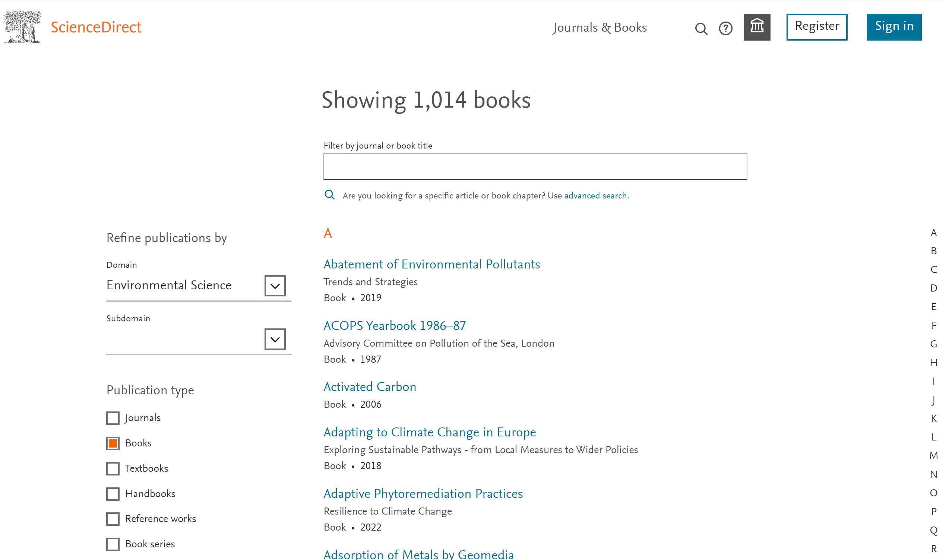Open search via magnifier icon in header
The width and height of the screenshot is (946, 560).
(x=701, y=29)
